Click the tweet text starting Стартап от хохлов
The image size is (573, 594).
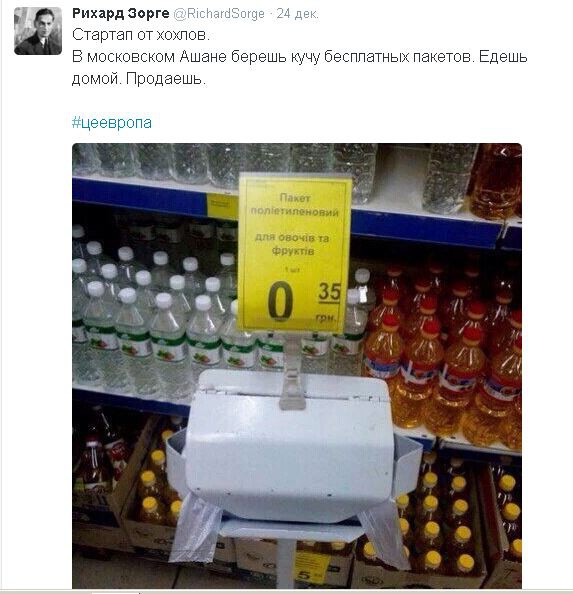point(141,35)
